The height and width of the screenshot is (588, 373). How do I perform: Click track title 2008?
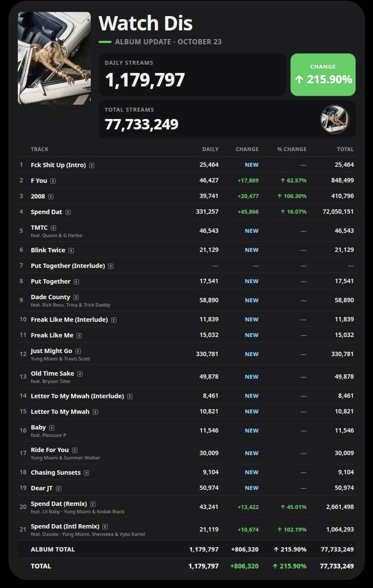(38, 196)
